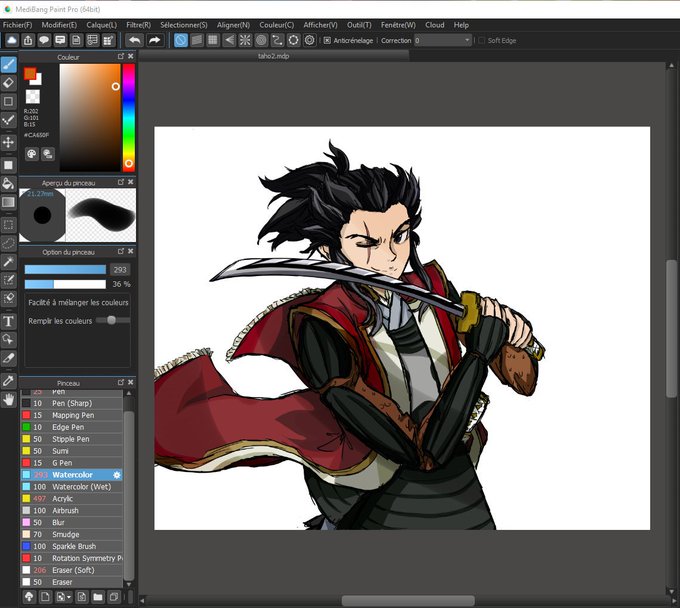Screen dimensions: 680x608
Task: Undock the Pinceau panel
Action: [x=121, y=382]
